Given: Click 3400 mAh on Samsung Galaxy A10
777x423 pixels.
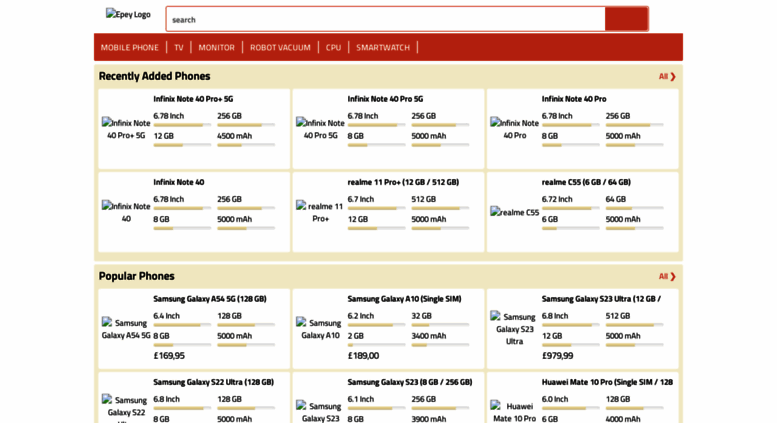Looking at the screenshot, I should tap(429, 336).
